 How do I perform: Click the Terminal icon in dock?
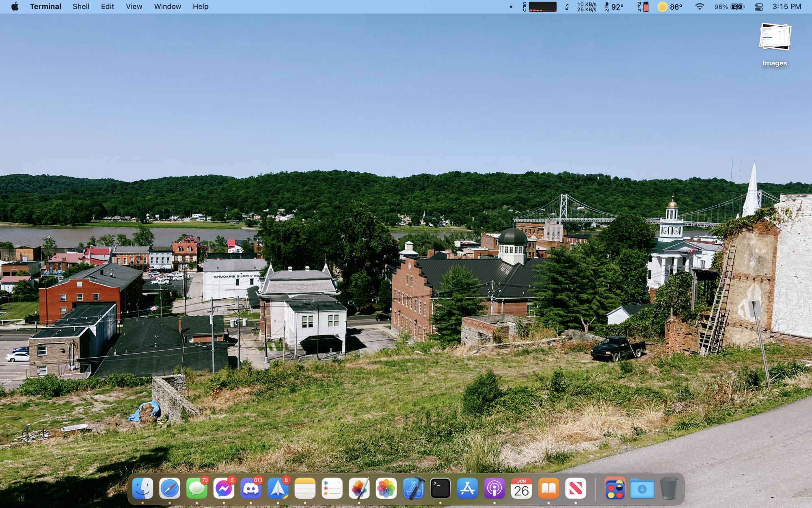coord(440,488)
